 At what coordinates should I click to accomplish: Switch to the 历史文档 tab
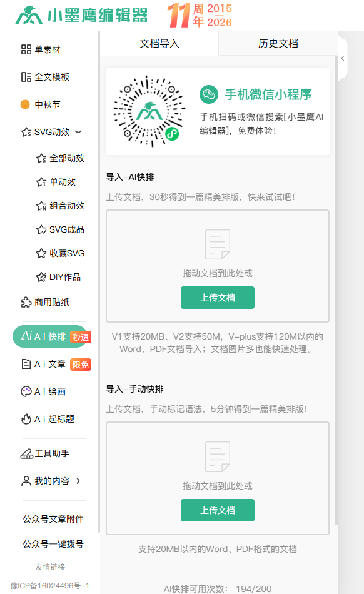click(x=278, y=44)
